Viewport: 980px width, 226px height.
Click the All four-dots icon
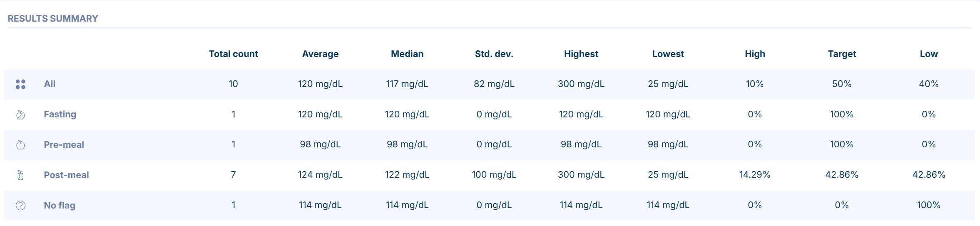[20, 84]
